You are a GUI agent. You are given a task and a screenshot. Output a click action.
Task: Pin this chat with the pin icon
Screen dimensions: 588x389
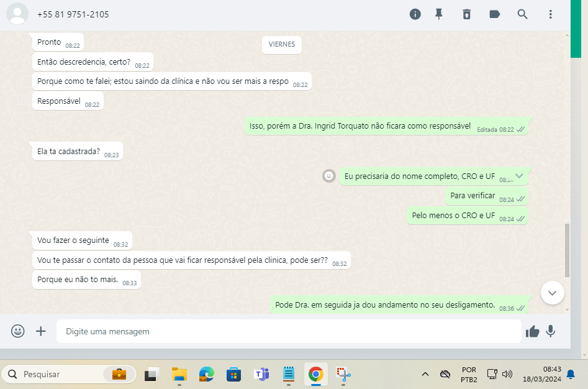439,14
